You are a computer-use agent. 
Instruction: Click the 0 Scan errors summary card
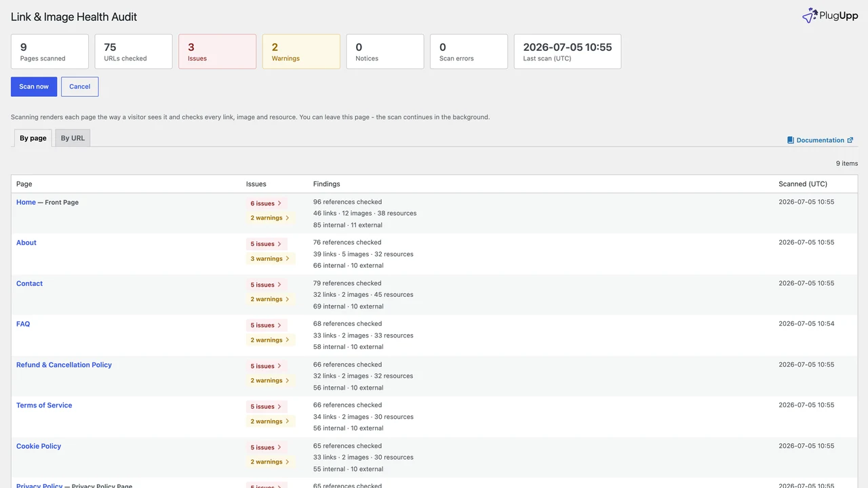pyautogui.click(x=469, y=52)
